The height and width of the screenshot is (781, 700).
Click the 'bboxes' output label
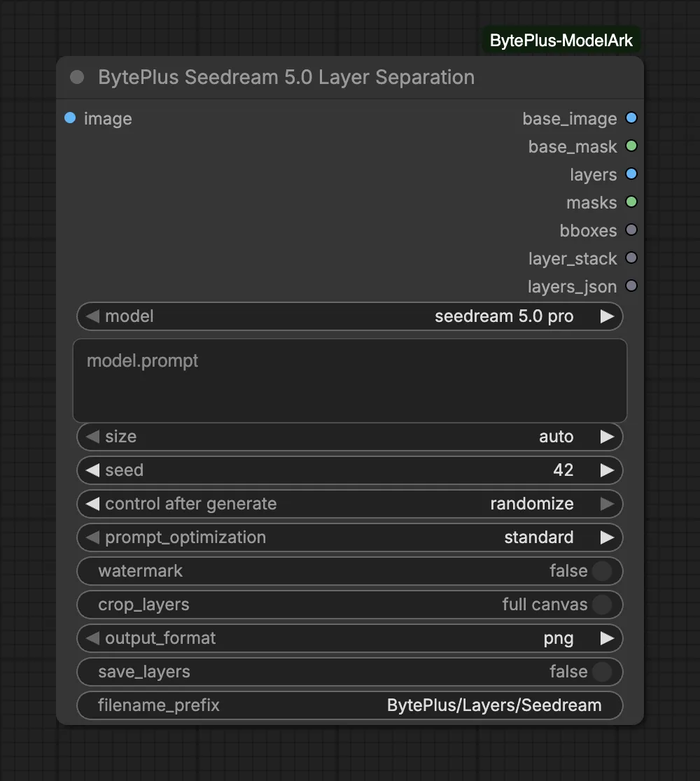(x=588, y=231)
